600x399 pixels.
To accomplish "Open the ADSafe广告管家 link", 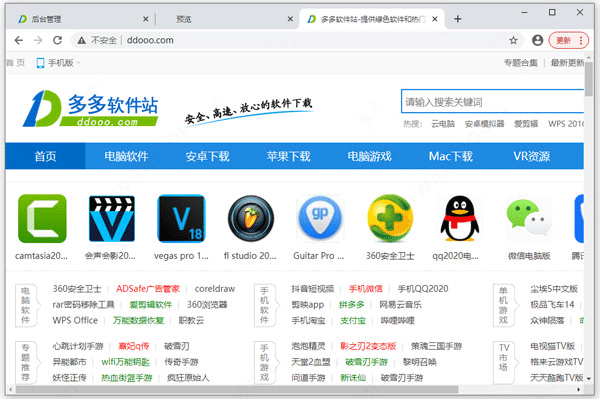I will click(x=148, y=289).
